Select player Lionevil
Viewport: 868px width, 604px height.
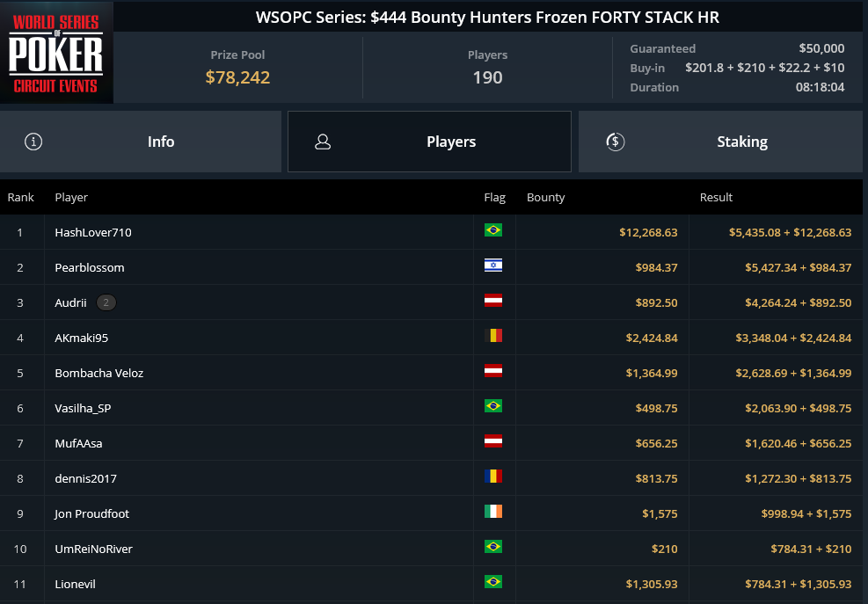(76, 584)
